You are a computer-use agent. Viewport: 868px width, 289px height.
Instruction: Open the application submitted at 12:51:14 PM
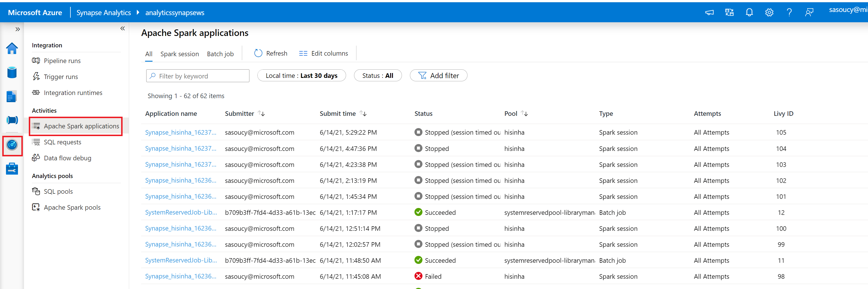click(x=181, y=228)
